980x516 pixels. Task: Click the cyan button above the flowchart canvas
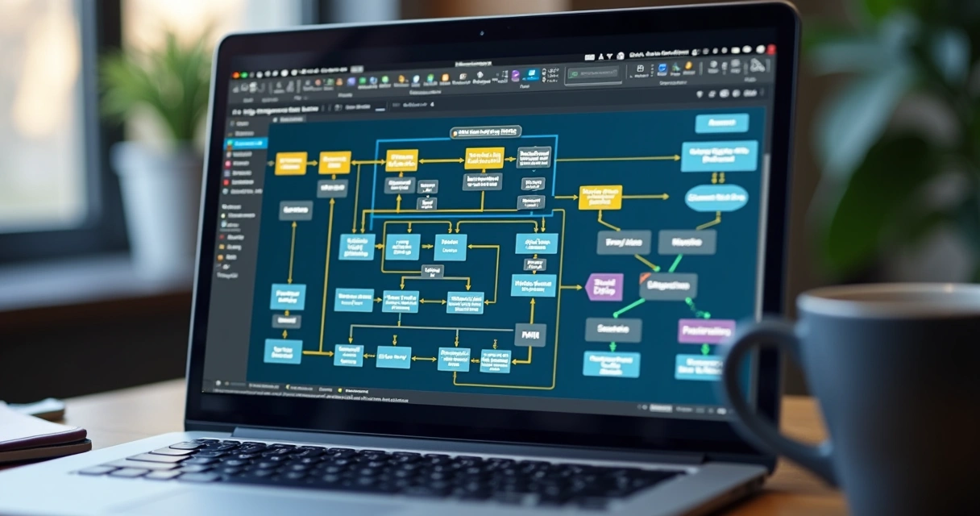pyautogui.click(x=720, y=123)
